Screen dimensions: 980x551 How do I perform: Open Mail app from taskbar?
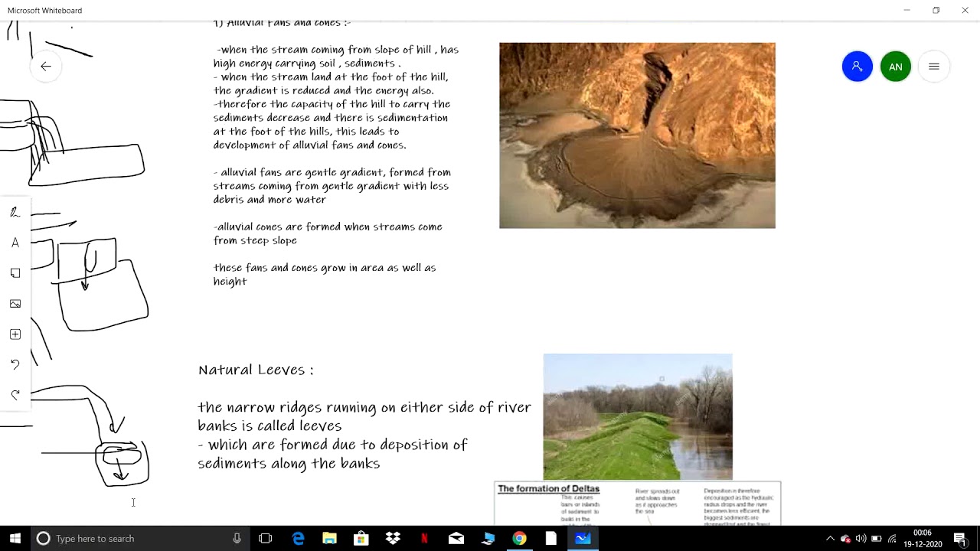click(x=456, y=539)
